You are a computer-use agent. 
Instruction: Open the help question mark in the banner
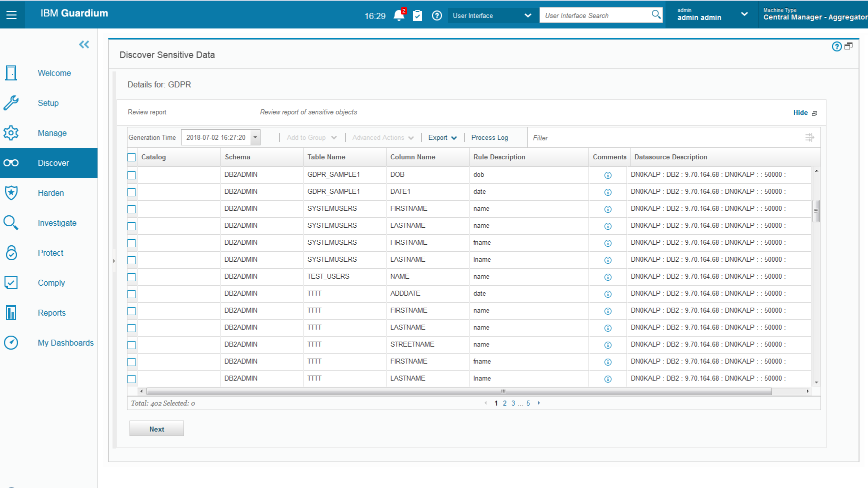(x=436, y=15)
